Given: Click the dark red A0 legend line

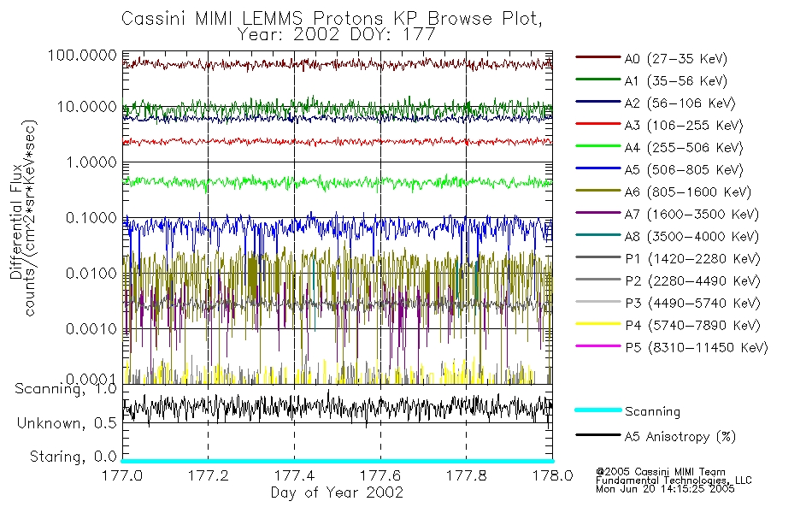Looking at the screenshot, I should pos(597,57).
